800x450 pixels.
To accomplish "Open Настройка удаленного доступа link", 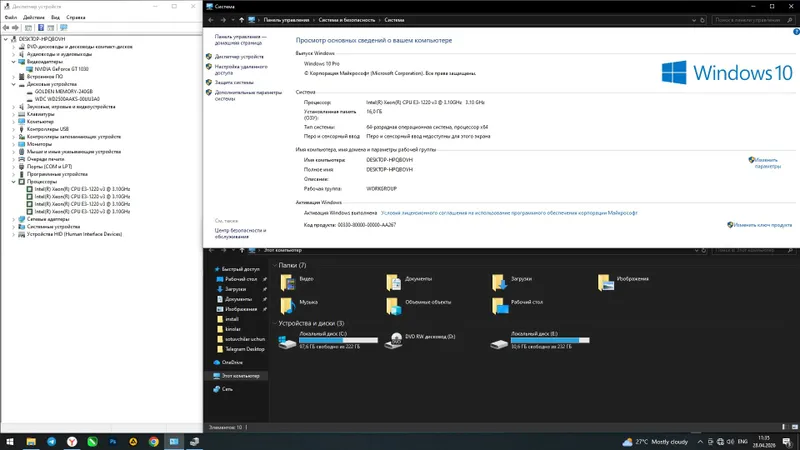I will [x=241, y=70].
